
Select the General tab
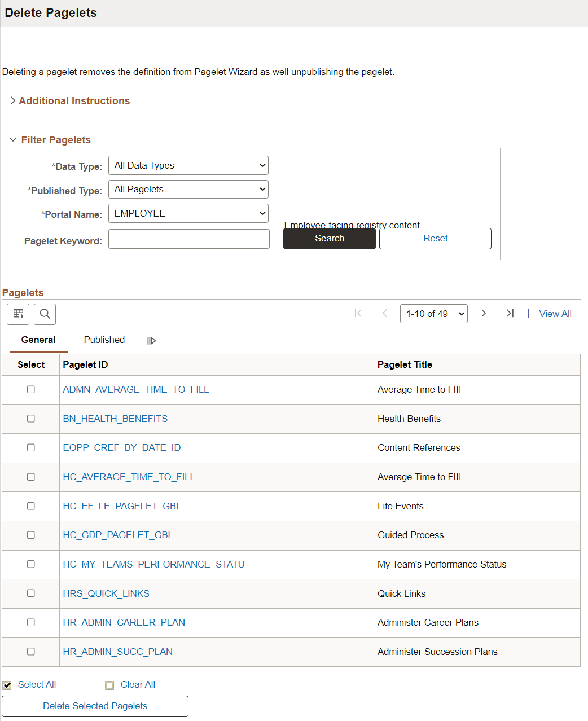38,340
